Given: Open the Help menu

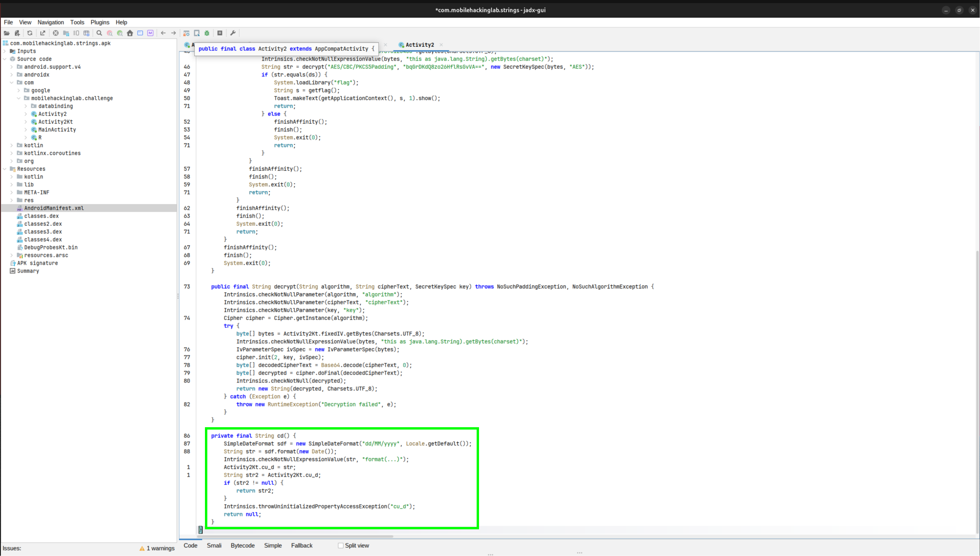Looking at the screenshot, I should 121,22.
